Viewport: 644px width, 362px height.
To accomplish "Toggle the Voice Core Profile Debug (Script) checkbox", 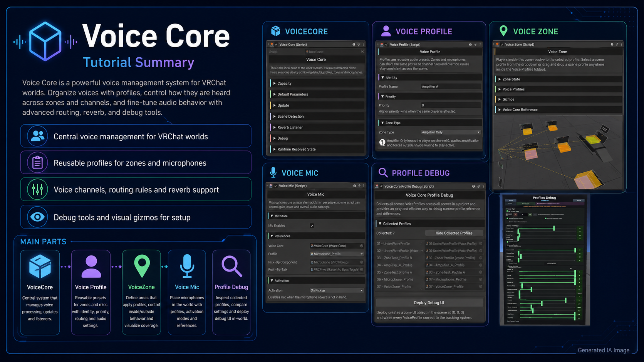I will pos(381,186).
